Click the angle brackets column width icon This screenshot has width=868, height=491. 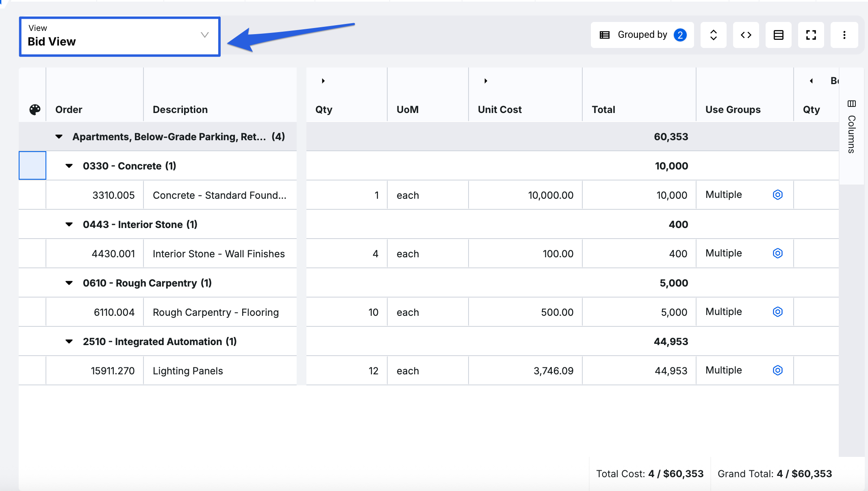[x=746, y=35]
